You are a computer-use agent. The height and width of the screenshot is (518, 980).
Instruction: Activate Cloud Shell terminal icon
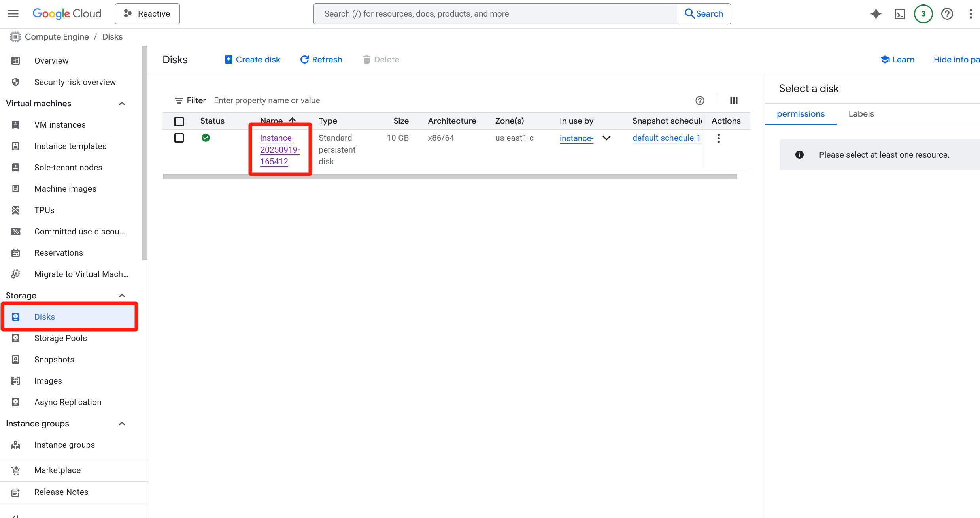click(900, 14)
